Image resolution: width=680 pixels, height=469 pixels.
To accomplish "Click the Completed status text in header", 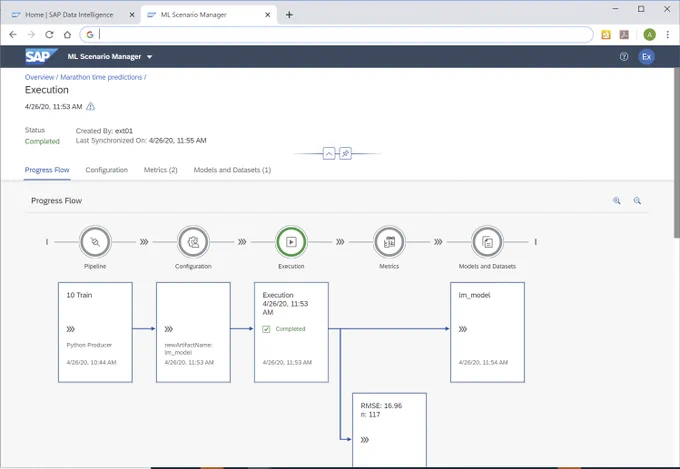I will (42, 141).
